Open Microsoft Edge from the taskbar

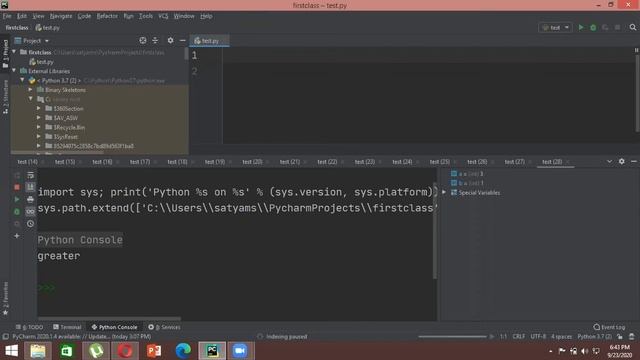coord(183,351)
